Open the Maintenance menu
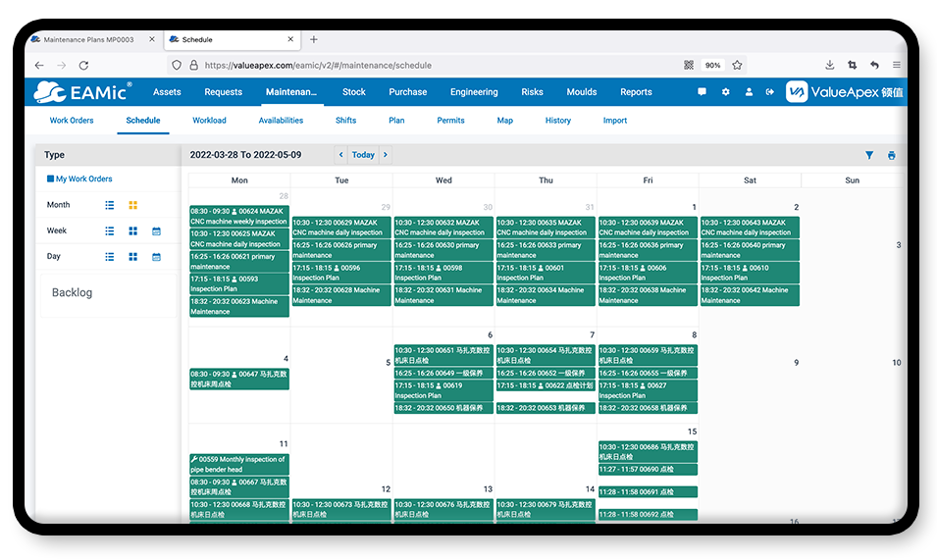 coord(291,92)
